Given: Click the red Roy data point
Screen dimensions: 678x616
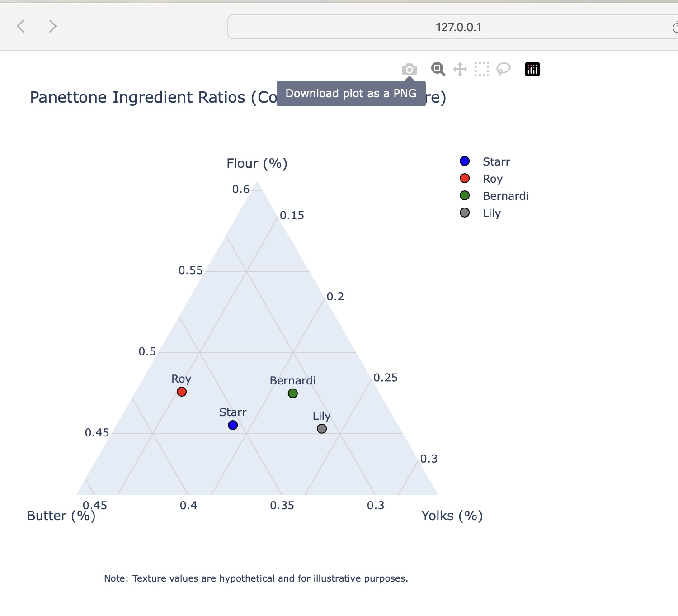Looking at the screenshot, I should tap(182, 392).
